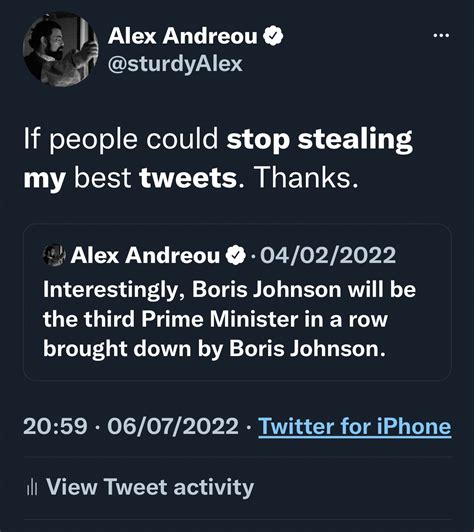Viewport: 474px width, 532px height.
Task: Click the Twitter for iPhone link
Action: coord(355,426)
